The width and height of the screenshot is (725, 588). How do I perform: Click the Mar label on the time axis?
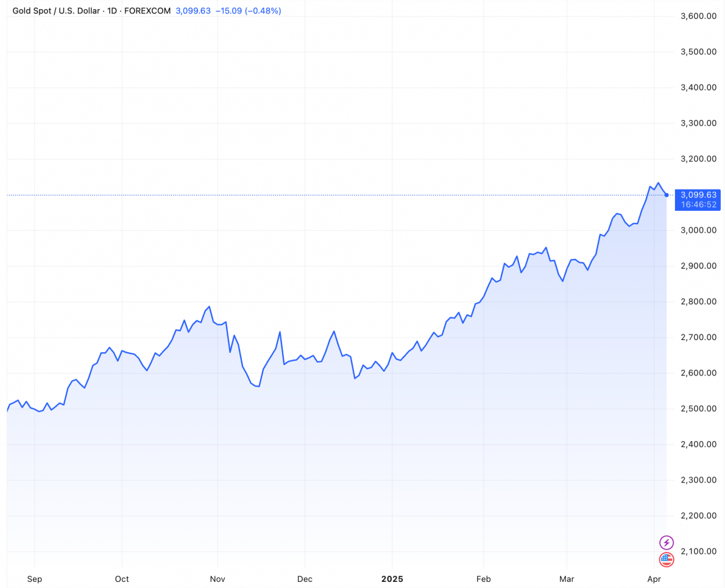[567, 579]
